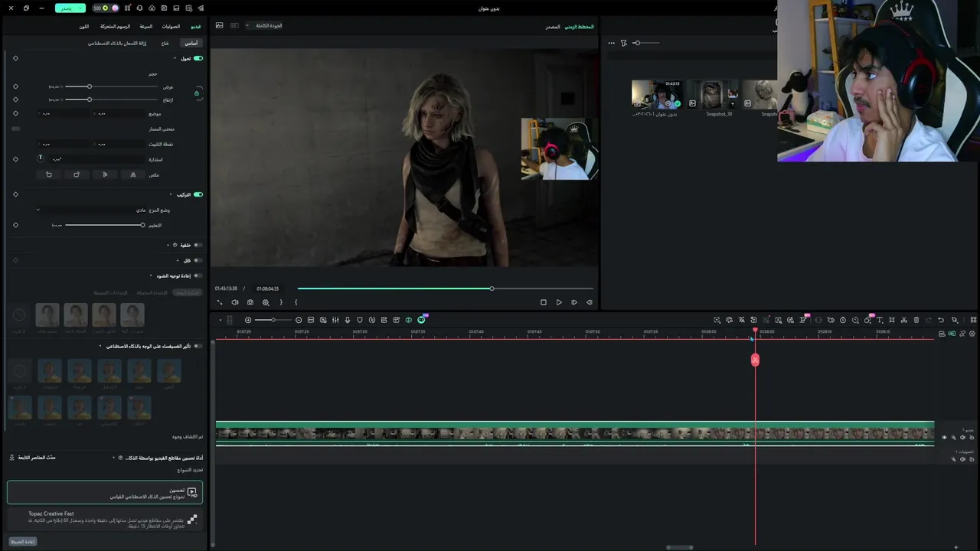
Task: Click the Snapshot_38 media thumbnail
Action: coord(712,95)
